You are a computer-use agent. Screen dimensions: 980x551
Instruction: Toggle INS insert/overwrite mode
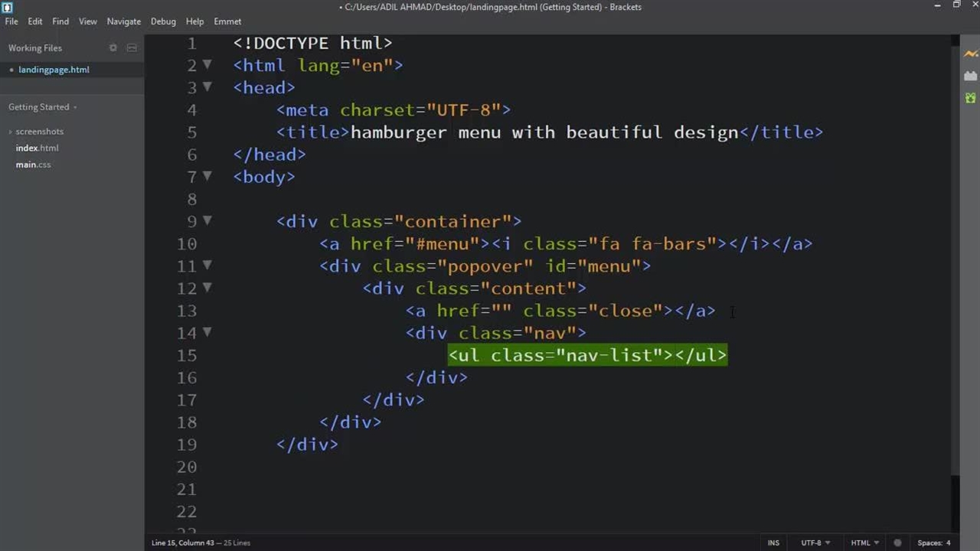(773, 543)
